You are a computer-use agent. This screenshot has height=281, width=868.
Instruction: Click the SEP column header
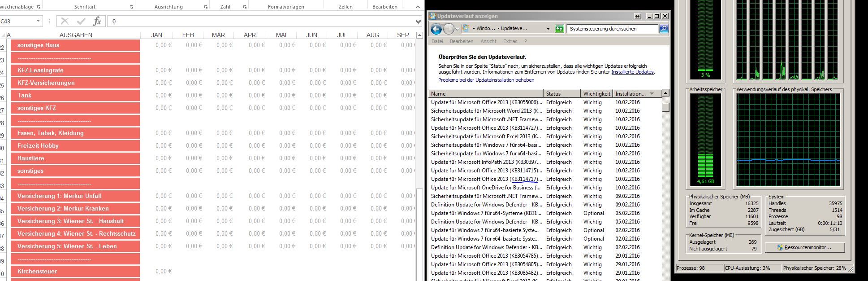pyautogui.click(x=403, y=35)
